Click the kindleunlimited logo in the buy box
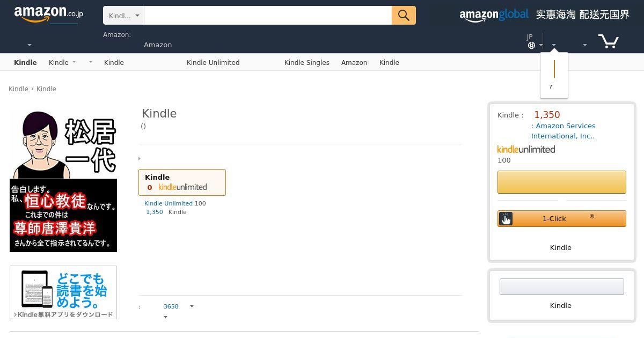Viewport: 644px width, 338px height. tap(526, 150)
